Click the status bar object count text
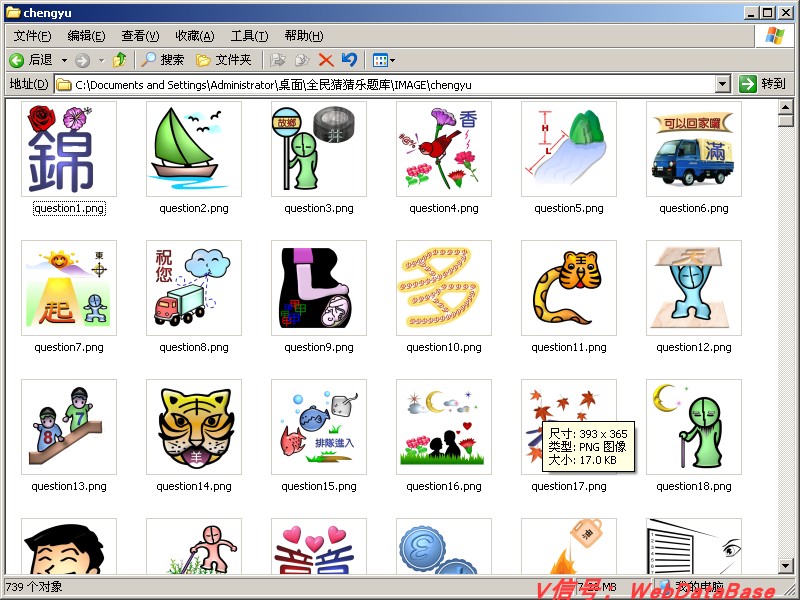800x600 pixels. coord(34,587)
